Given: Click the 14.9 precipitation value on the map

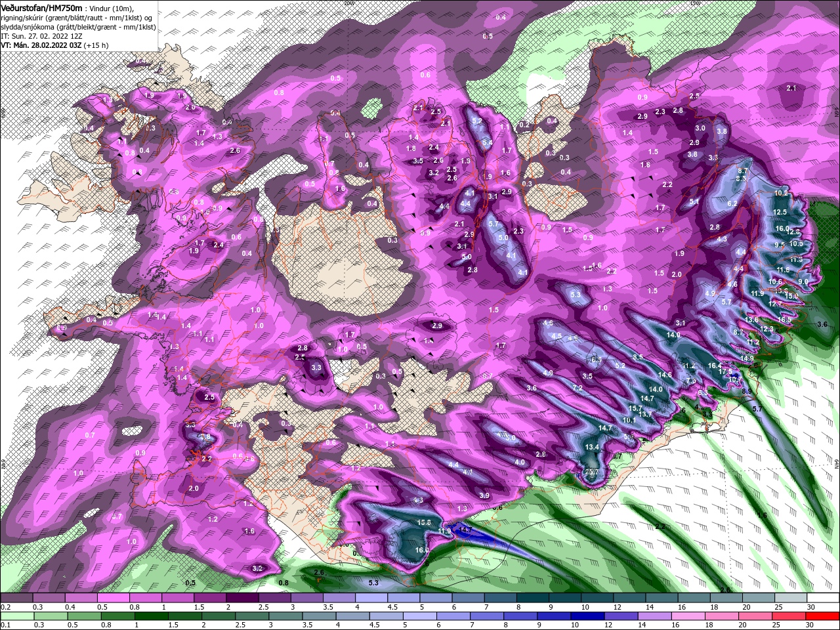Looking at the screenshot, I should [747, 358].
